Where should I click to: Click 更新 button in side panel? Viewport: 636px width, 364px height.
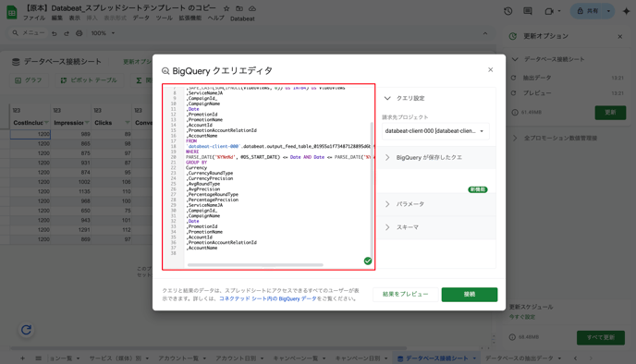[610, 113]
